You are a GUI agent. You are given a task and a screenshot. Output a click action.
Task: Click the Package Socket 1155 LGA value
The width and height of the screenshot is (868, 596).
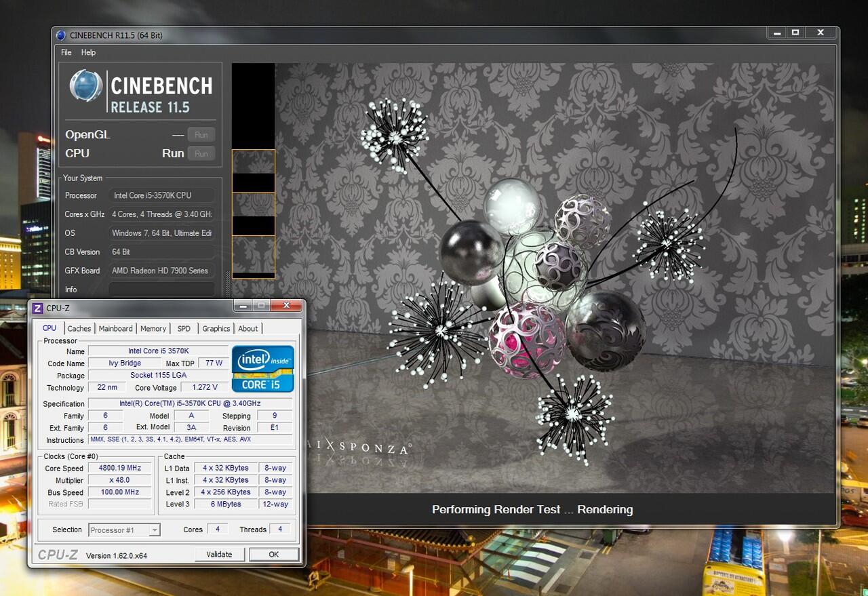coord(159,376)
